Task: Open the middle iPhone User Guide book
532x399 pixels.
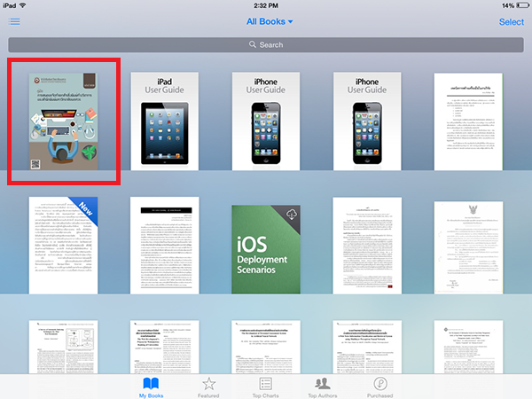Action: coord(266,121)
